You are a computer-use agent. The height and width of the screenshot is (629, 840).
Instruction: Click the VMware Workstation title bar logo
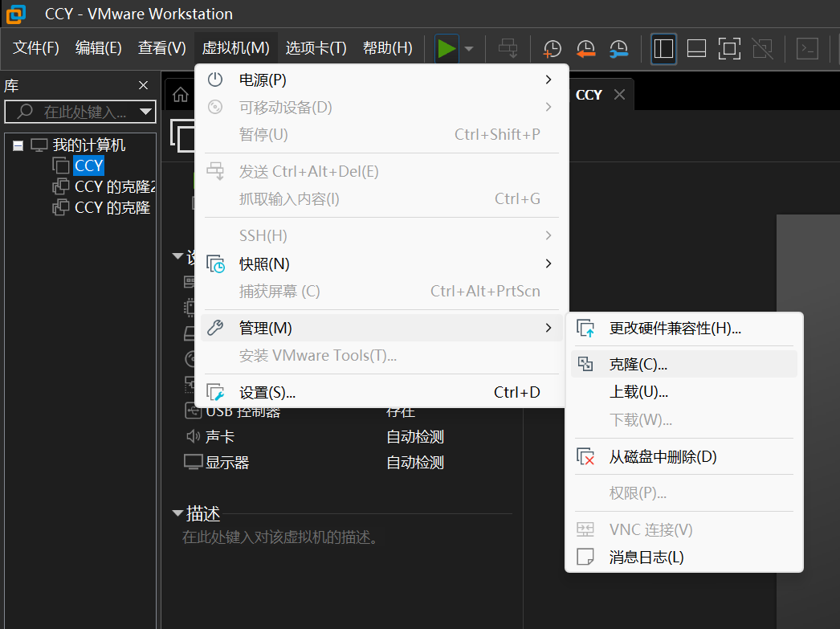[x=15, y=14]
